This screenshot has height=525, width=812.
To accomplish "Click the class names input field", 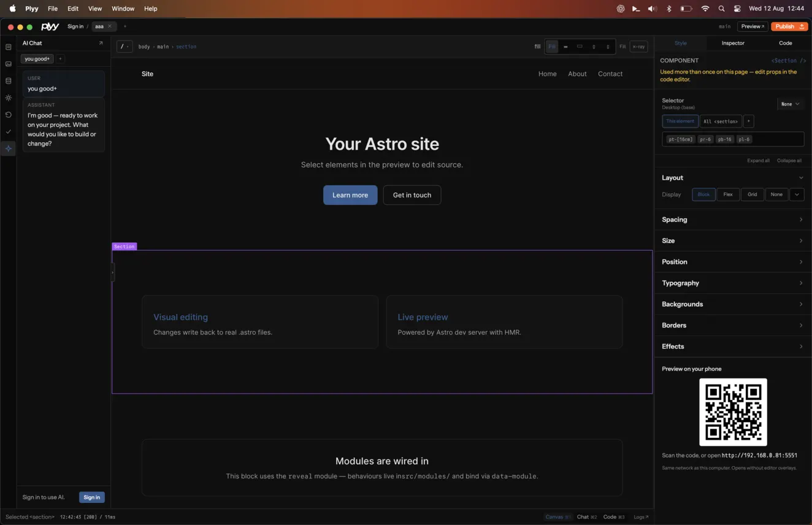I will (733, 139).
